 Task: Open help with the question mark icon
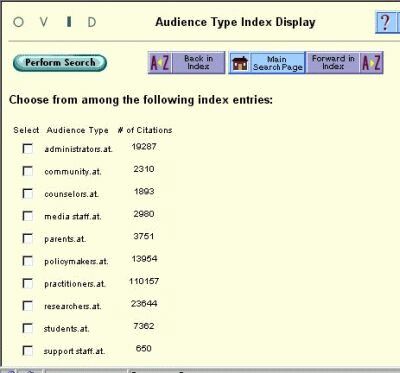click(x=387, y=22)
